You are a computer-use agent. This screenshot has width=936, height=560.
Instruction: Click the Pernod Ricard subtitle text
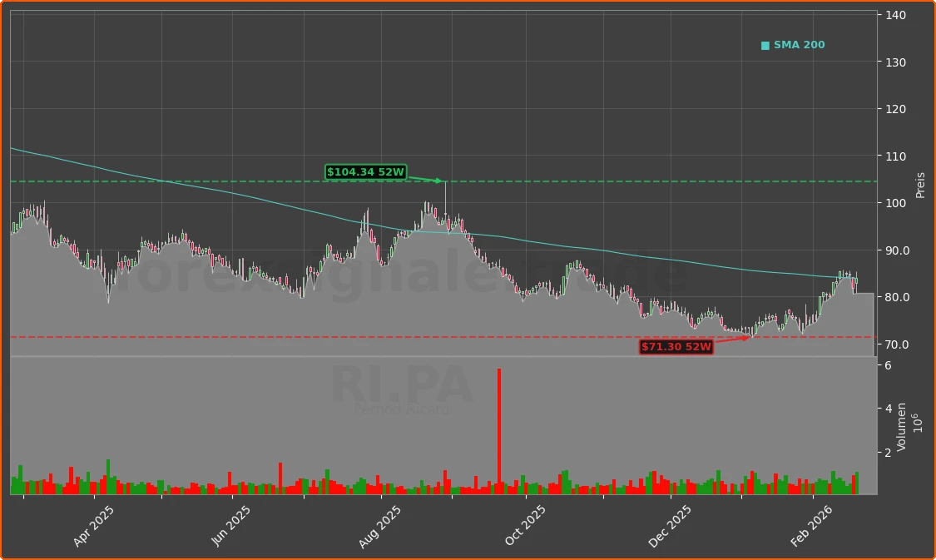(403, 409)
